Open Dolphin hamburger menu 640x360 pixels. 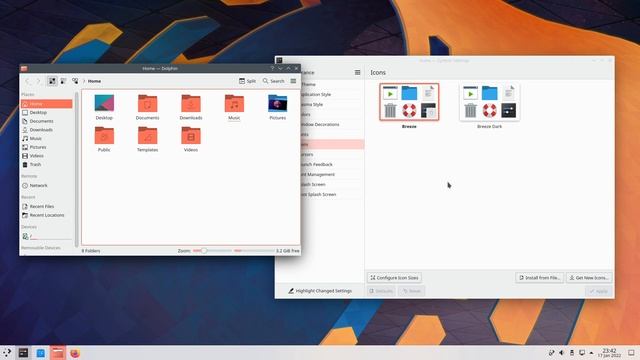(293, 81)
